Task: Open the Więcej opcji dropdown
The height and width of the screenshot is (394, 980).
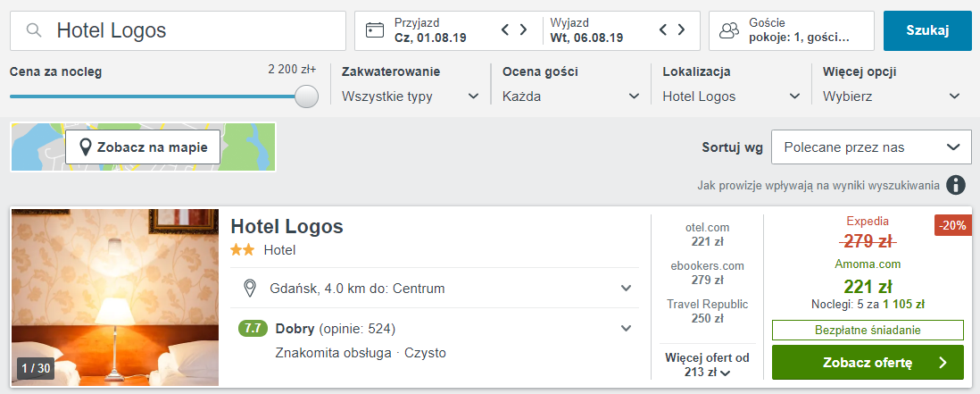Action: (x=892, y=96)
